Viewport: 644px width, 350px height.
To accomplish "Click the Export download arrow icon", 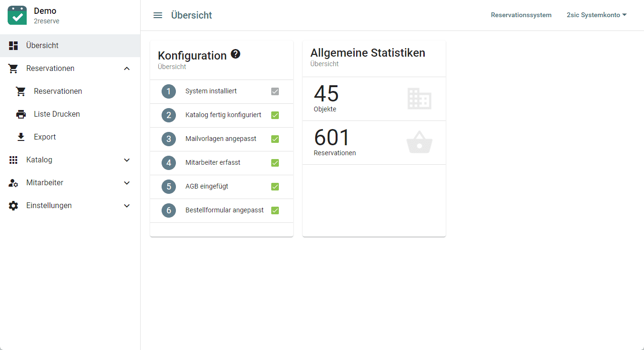I will click(x=21, y=137).
